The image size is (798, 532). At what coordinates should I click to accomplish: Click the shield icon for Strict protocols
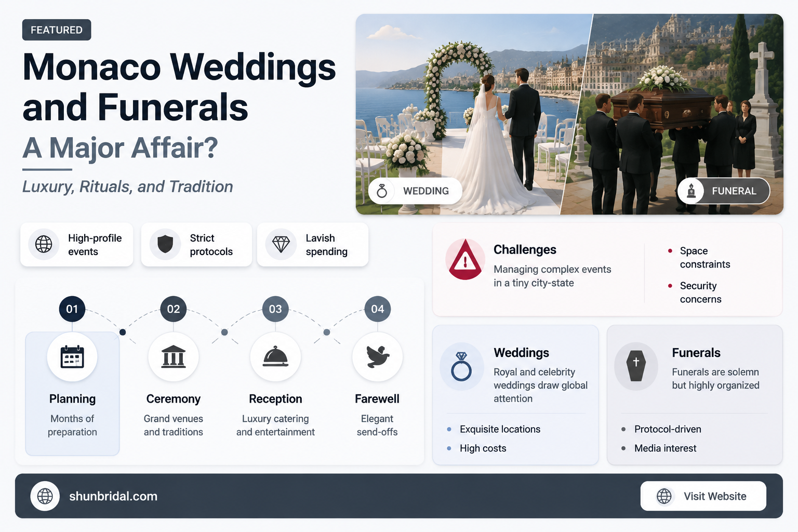click(165, 244)
